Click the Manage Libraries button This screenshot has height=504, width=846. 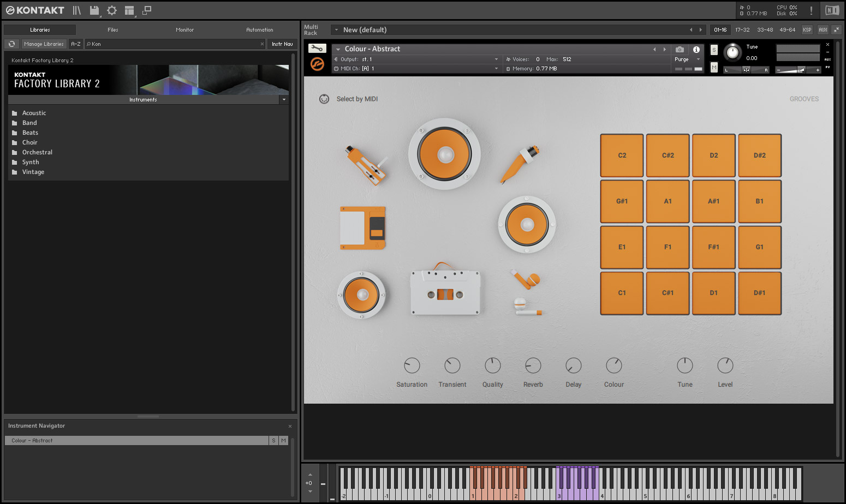click(x=44, y=44)
